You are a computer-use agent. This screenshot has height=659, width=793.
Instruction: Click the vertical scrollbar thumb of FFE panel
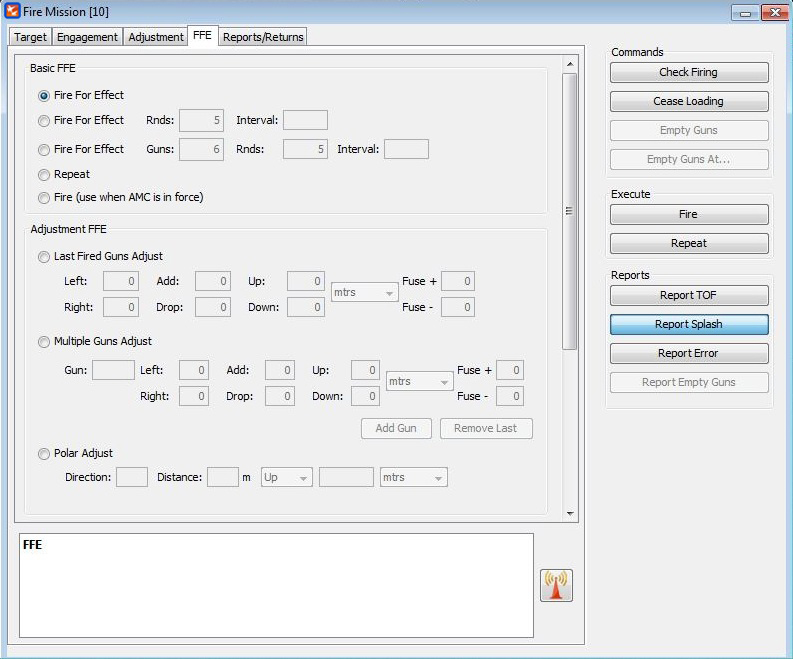(569, 211)
